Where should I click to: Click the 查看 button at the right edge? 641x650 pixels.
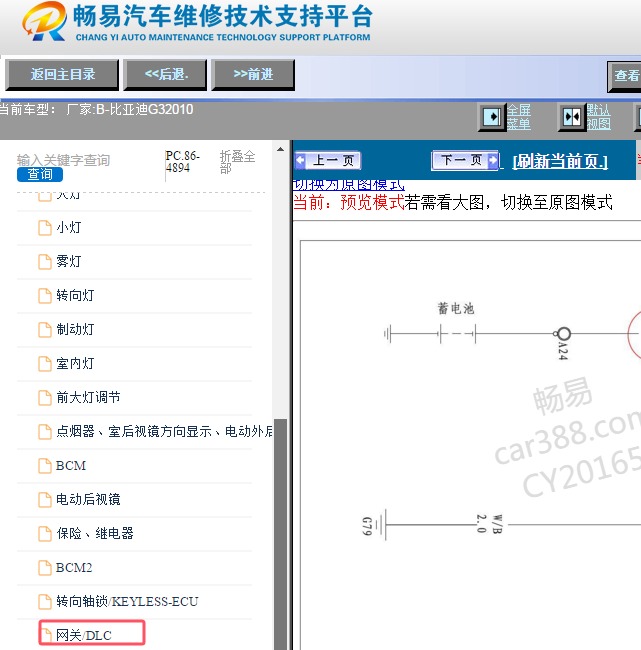(x=624, y=76)
